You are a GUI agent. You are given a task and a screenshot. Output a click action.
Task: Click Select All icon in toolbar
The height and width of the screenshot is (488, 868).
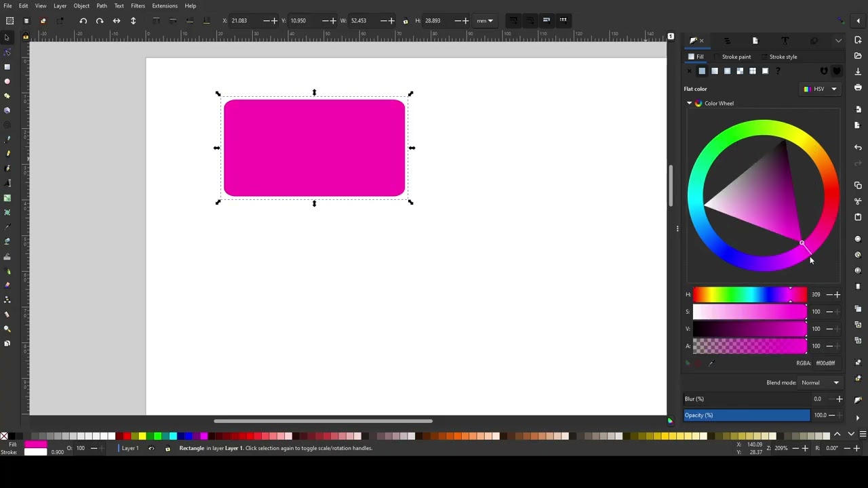9,20
